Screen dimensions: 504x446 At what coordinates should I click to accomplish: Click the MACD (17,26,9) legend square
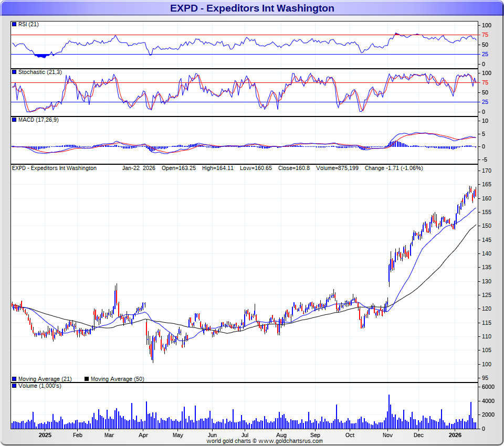14,120
